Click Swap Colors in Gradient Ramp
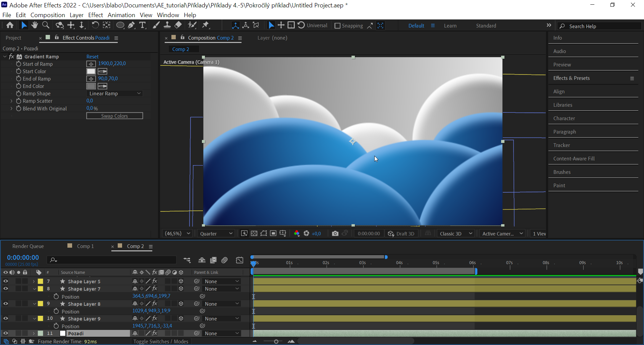This screenshot has height=345, width=644. [115, 115]
